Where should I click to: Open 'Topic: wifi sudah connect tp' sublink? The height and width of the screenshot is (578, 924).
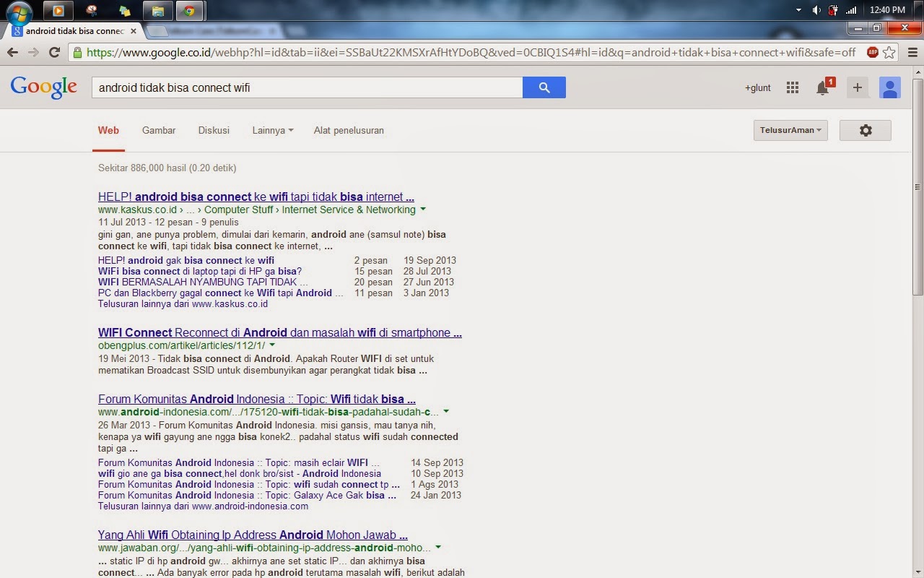coord(249,484)
